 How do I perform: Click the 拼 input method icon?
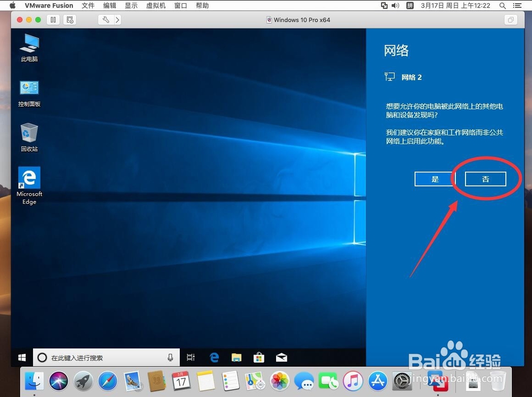pos(410,5)
